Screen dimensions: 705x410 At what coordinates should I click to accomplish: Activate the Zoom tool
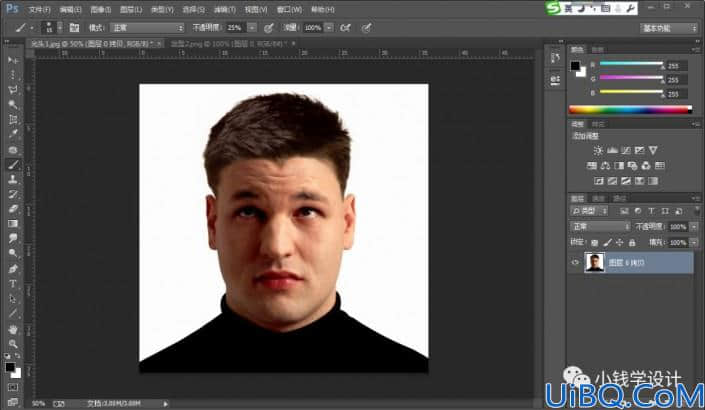click(x=13, y=344)
